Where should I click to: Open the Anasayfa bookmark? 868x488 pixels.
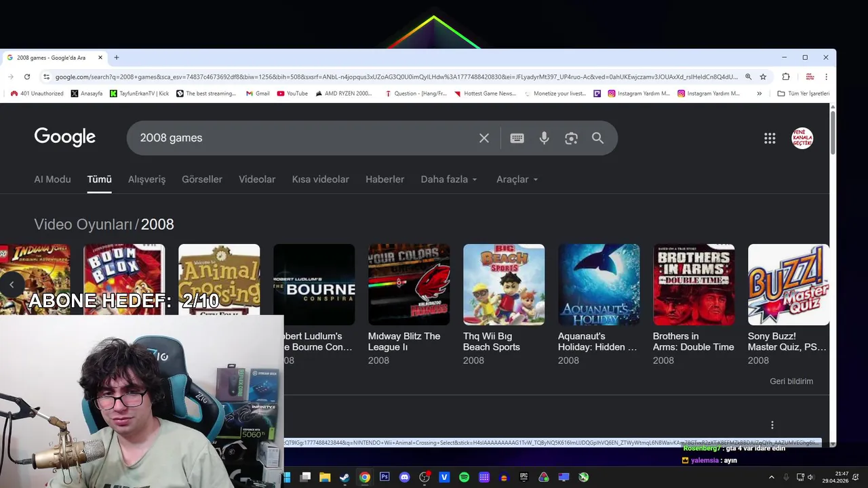(87, 94)
